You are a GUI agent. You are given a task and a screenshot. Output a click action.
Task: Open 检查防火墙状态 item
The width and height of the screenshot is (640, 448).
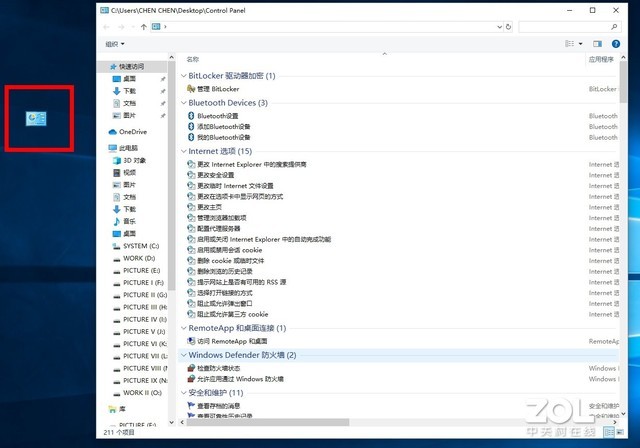225,369
